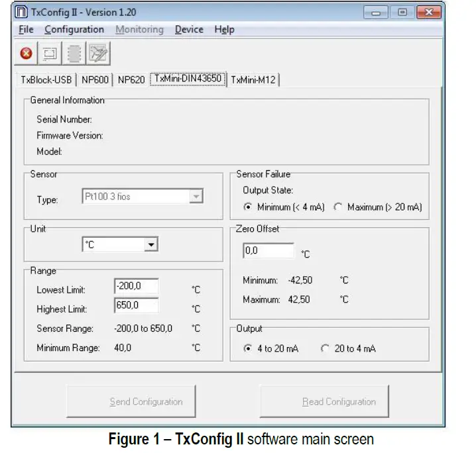The height and width of the screenshot is (453, 476).
Task: Choose 4 to 20 mA output
Action: pos(271,348)
